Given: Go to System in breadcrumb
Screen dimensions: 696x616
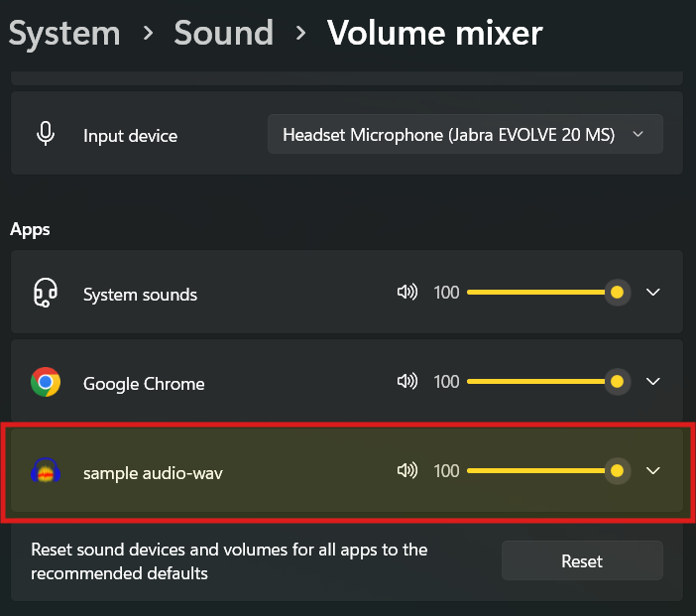Looking at the screenshot, I should [64, 33].
